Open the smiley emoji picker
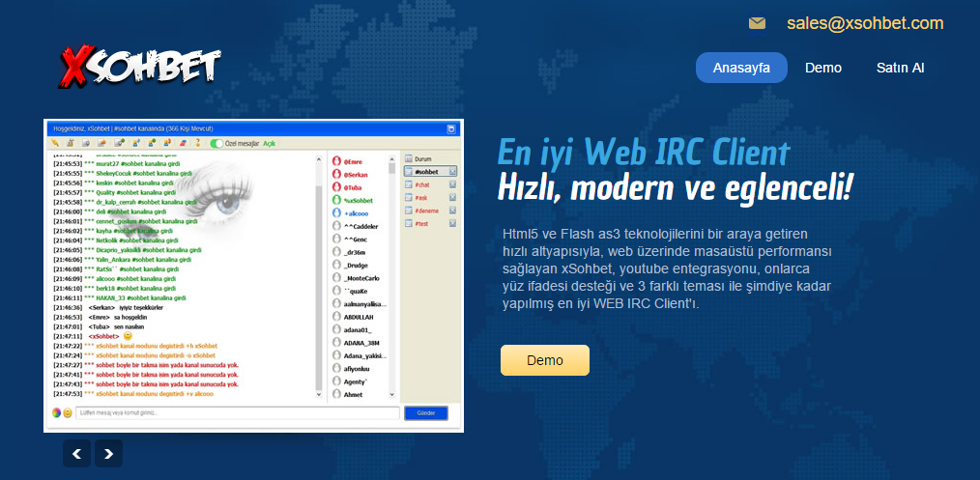Viewport: 980px width, 480px height. [x=68, y=412]
